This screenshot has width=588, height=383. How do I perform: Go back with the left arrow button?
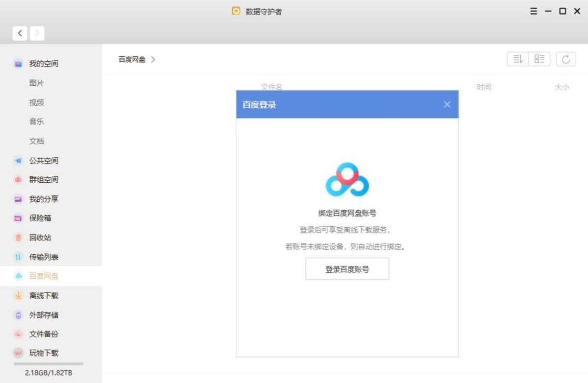click(20, 33)
